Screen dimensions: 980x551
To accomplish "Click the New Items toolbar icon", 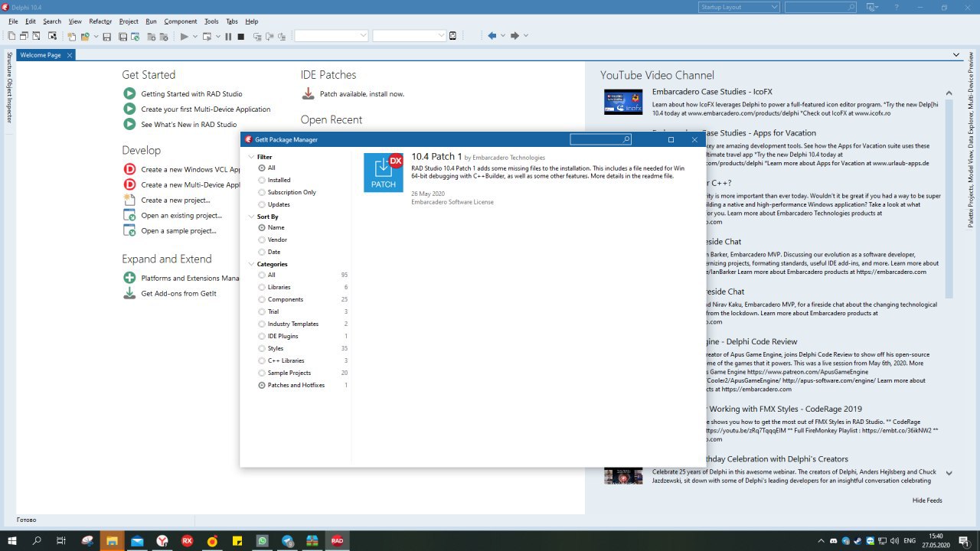I will [71, 36].
